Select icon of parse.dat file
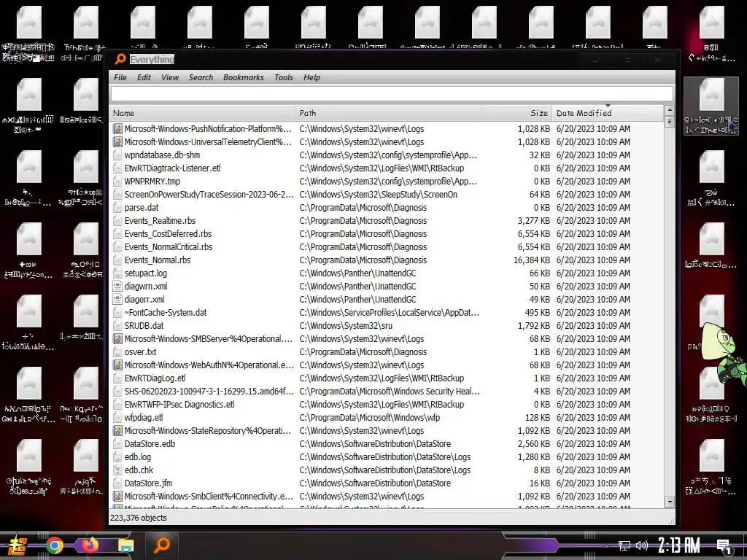Screen dimensions: 747x560 pos(117,208)
